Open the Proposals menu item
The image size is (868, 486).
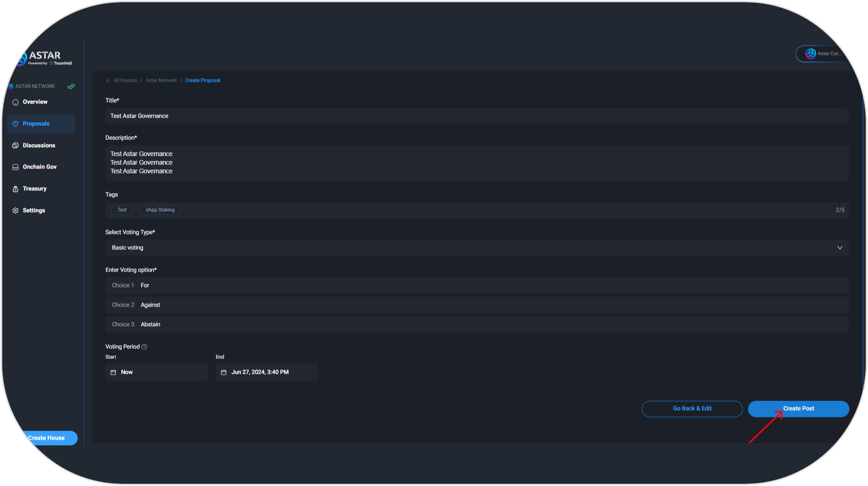point(41,124)
